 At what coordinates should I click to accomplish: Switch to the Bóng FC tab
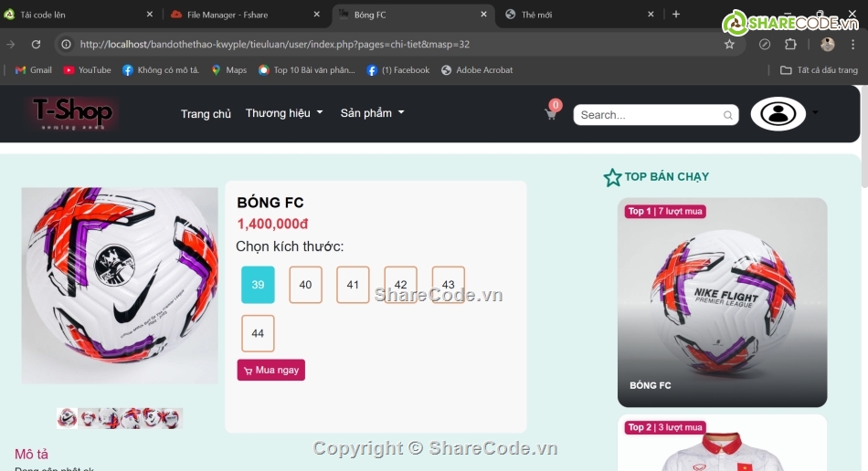coord(412,15)
